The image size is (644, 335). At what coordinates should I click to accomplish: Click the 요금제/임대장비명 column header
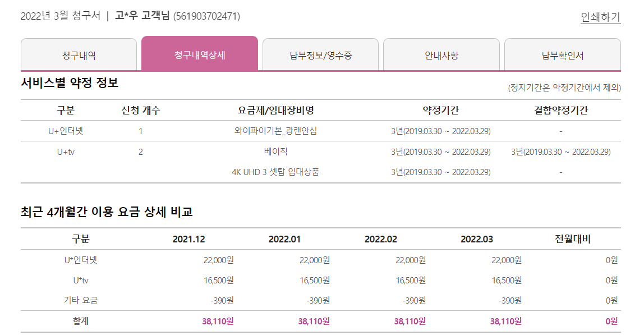(276, 110)
